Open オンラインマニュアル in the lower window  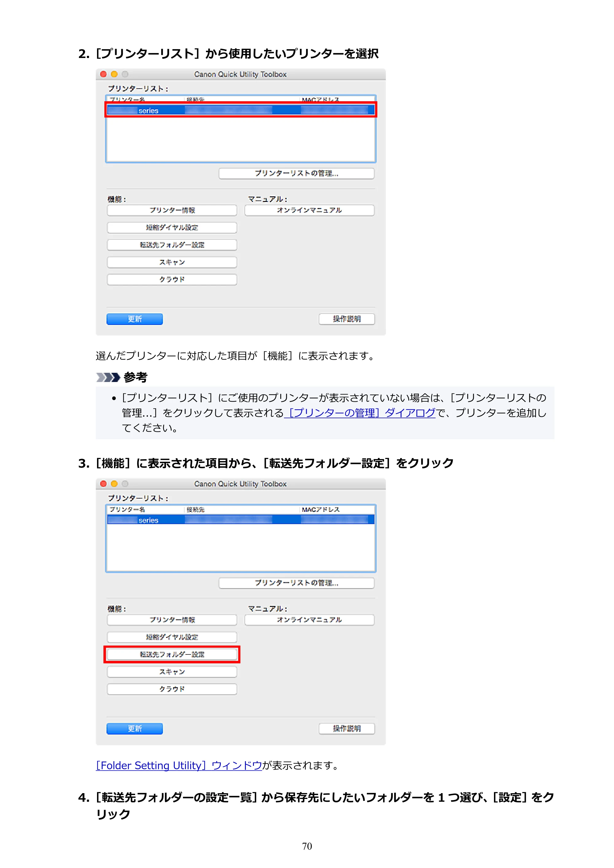(x=309, y=620)
